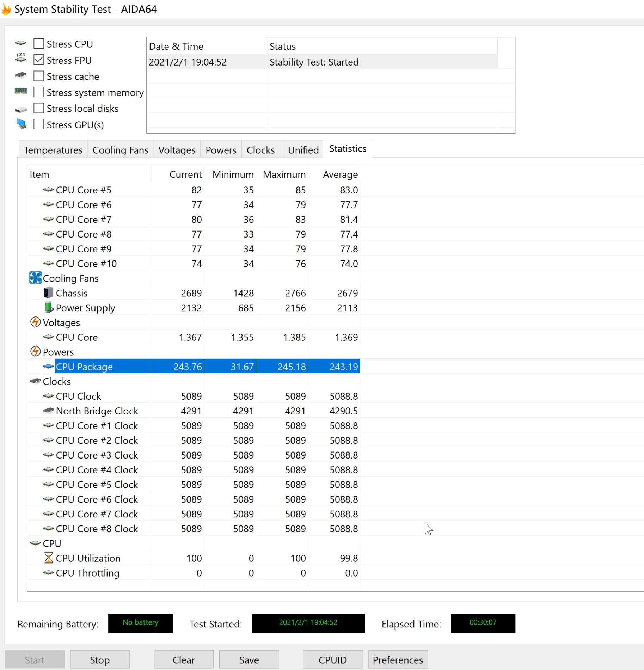Screen dimensions: 644x670
Task: Collapse the Powers group
Action: pos(58,351)
